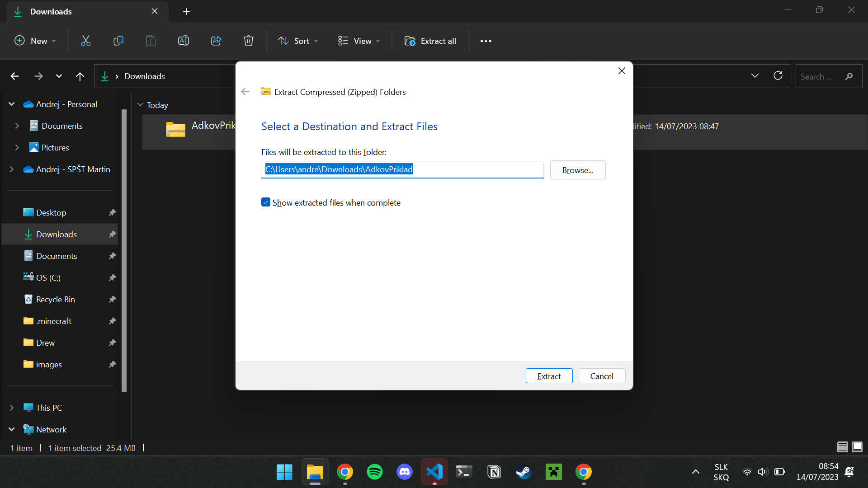Unpin .minecraft folder pin icon
The width and height of the screenshot is (868, 488).
tap(112, 321)
